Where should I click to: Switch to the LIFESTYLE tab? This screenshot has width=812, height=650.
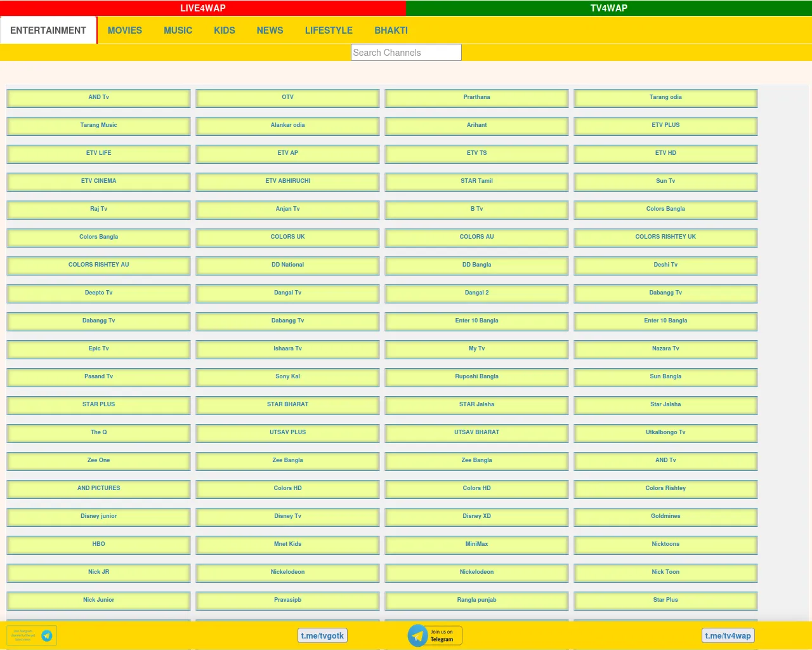point(329,30)
